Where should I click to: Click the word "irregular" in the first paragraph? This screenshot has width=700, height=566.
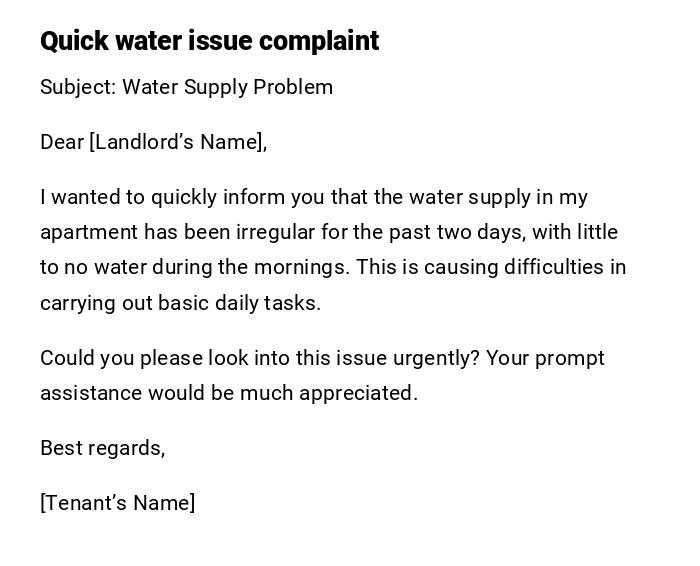(273, 232)
